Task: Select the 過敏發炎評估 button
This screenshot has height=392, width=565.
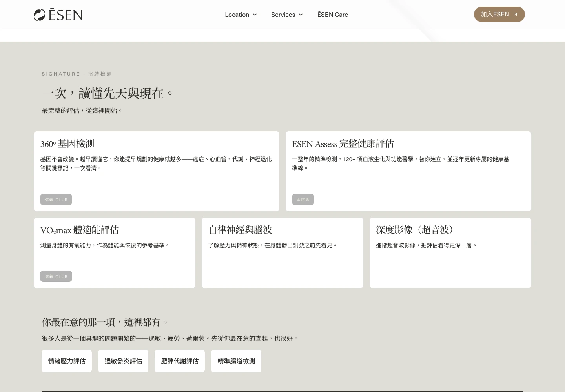Action: [123, 361]
